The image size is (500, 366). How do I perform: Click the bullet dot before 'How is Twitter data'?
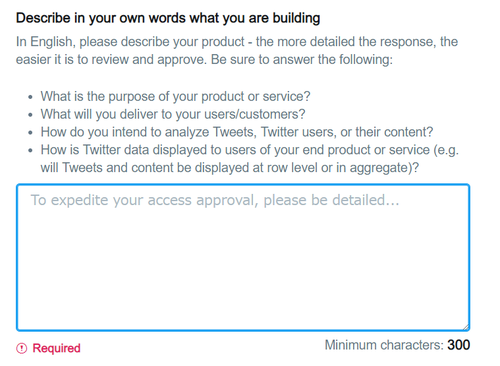click(x=30, y=150)
